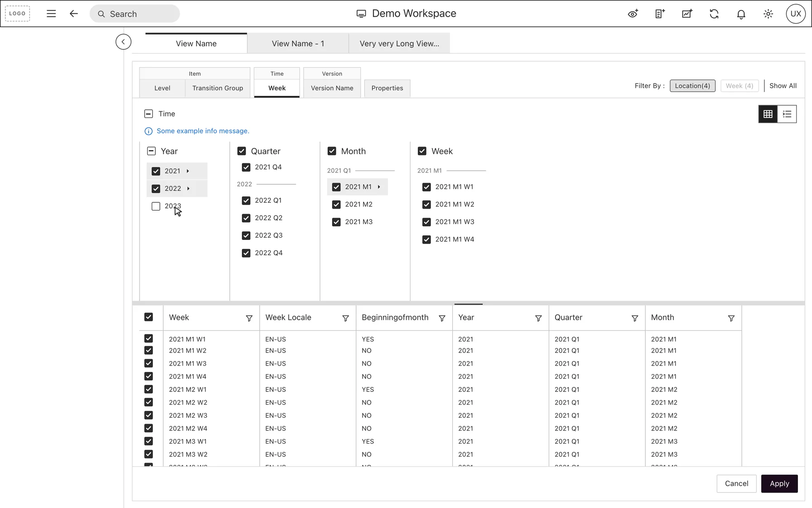Open the hamburger menu icon
This screenshot has height=508, width=812.
[51, 14]
